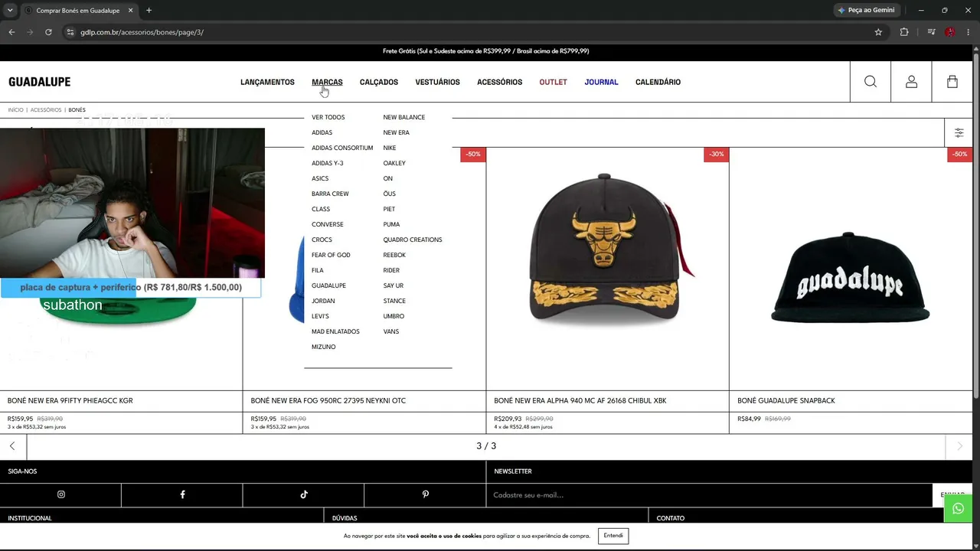This screenshot has width=980, height=551.
Task: Click the Acessórios breadcrumb
Action: 46,110
